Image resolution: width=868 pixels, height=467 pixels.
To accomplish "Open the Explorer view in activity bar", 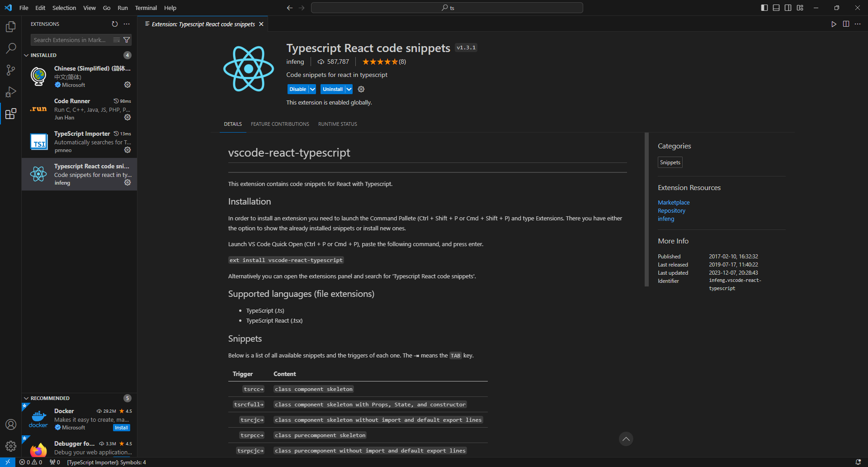I will coord(11,27).
